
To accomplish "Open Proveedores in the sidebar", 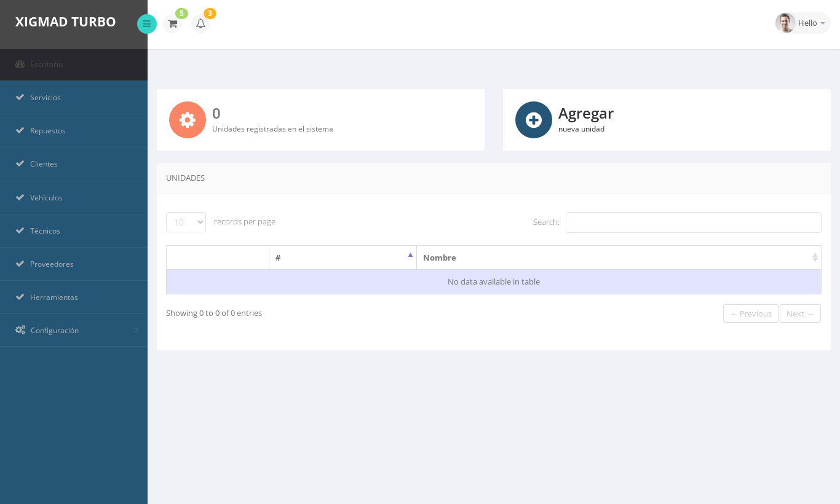I will (x=74, y=264).
